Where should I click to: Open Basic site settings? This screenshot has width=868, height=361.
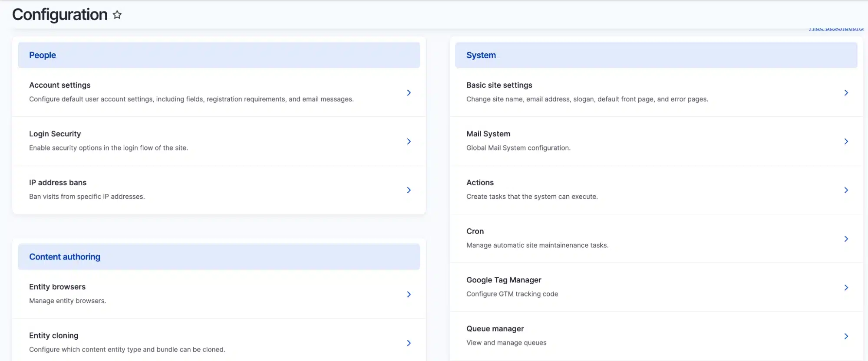click(499, 85)
